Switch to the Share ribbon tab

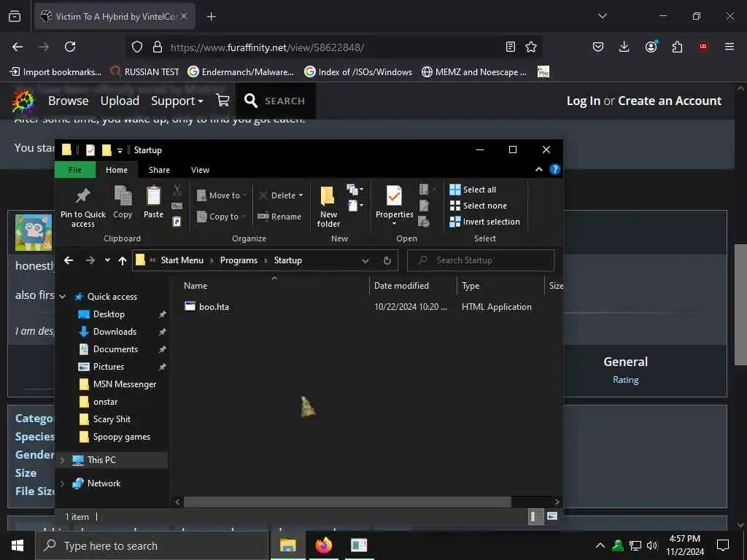click(x=159, y=170)
